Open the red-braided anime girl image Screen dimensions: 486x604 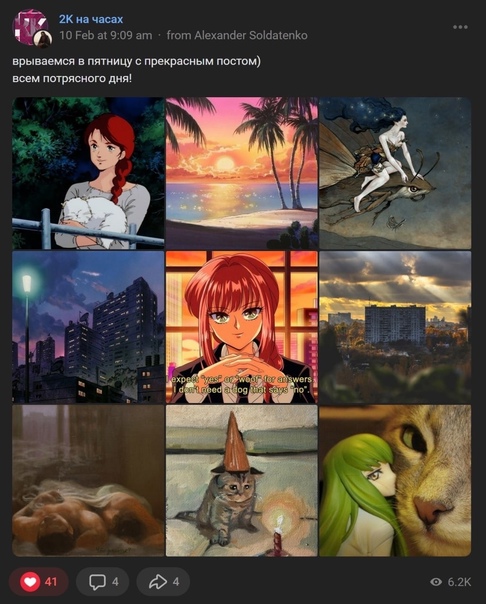coord(88,173)
